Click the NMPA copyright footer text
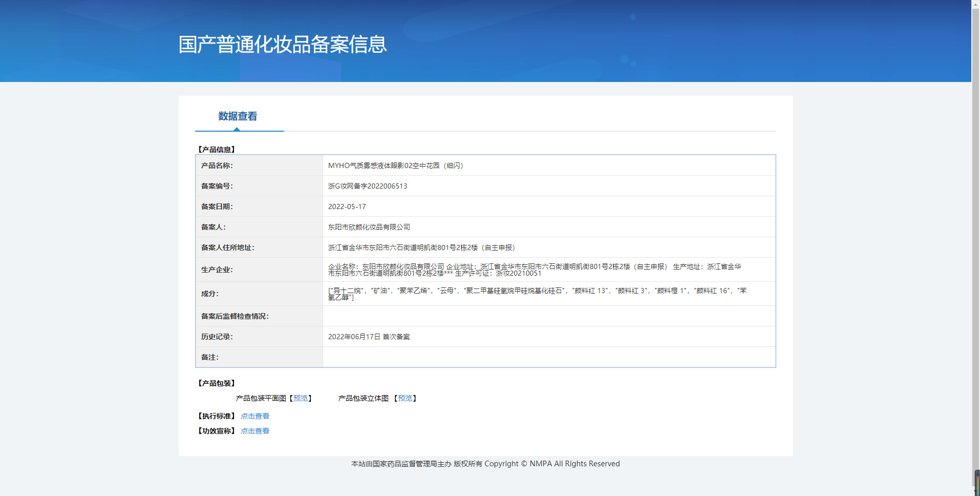The width and height of the screenshot is (980, 496). click(x=485, y=464)
